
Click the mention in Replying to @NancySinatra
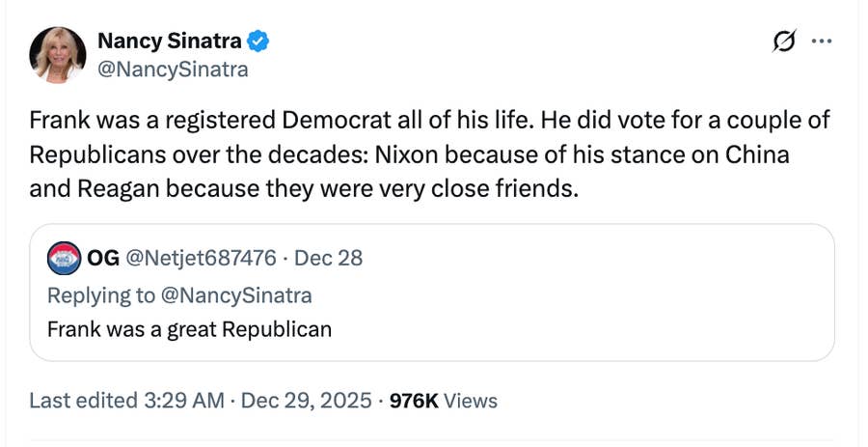coord(241,294)
